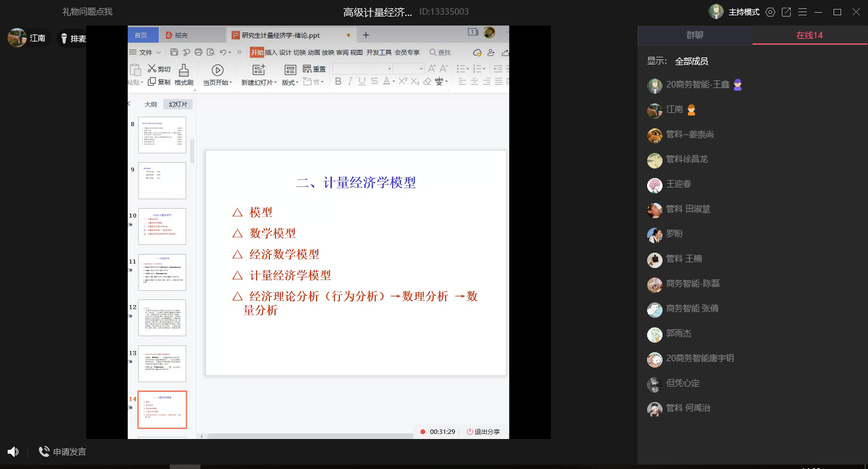Click the pop-out window icon in title bar
868x469 pixels.
tap(786, 12)
